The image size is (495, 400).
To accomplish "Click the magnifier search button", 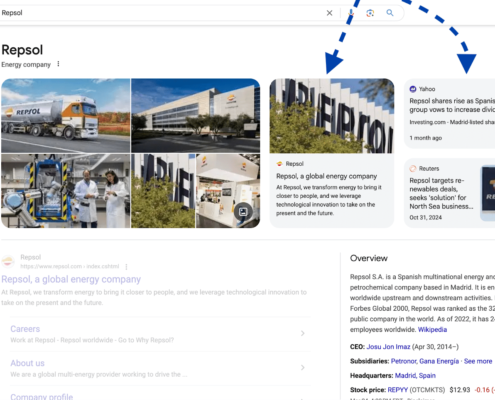I will tap(390, 13).
